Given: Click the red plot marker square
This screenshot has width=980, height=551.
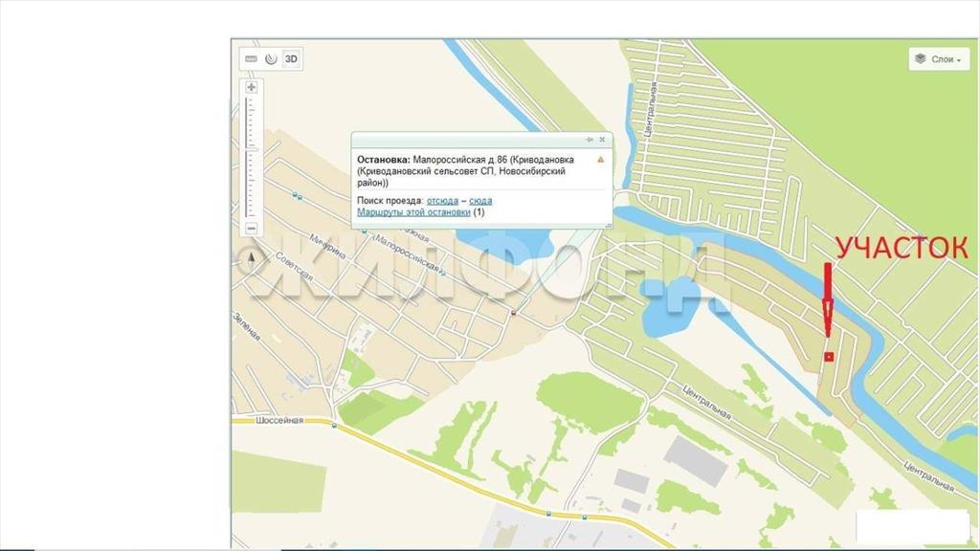Looking at the screenshot, I should pos(829,357).
